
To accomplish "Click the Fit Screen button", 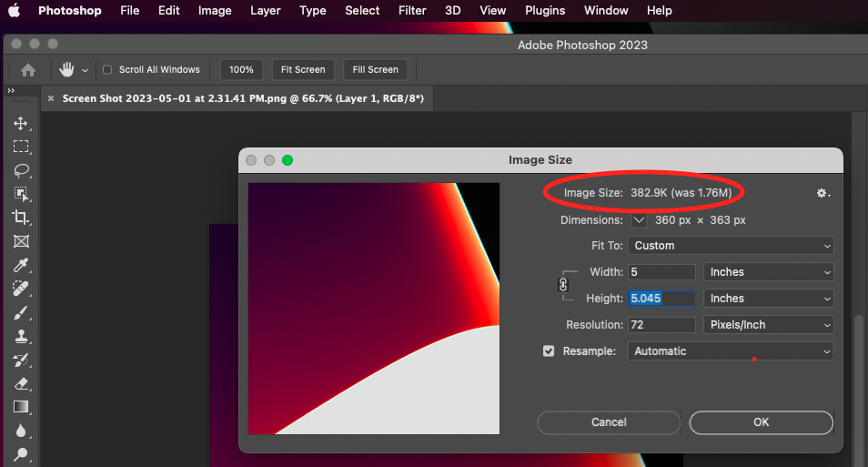I will click(x=303, y=70).
